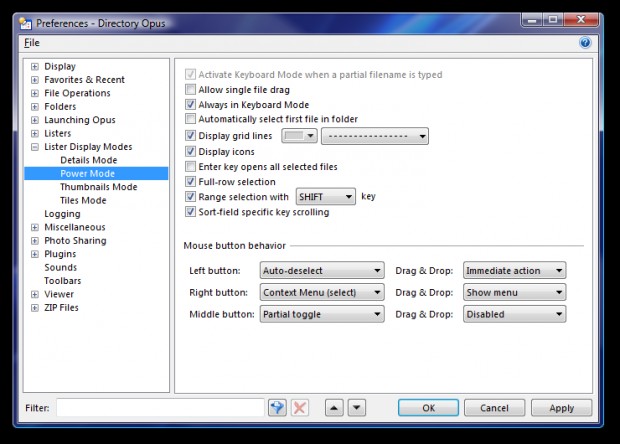Open Immediate action Drag & Drop dropdown
Screen dimensions: 620x444
point(514,270)
